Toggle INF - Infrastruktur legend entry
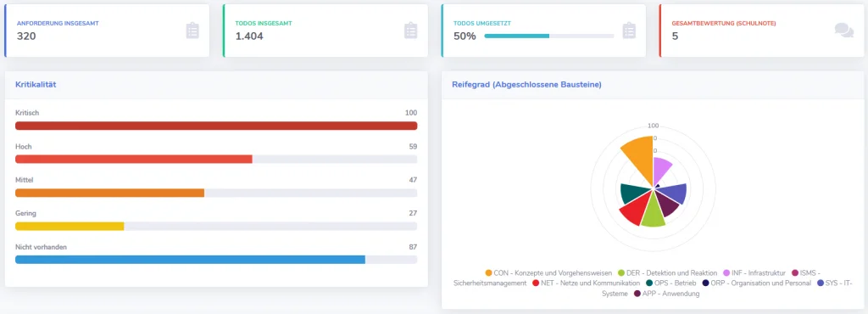Screen dimensions: 868x314 (754, 273)
